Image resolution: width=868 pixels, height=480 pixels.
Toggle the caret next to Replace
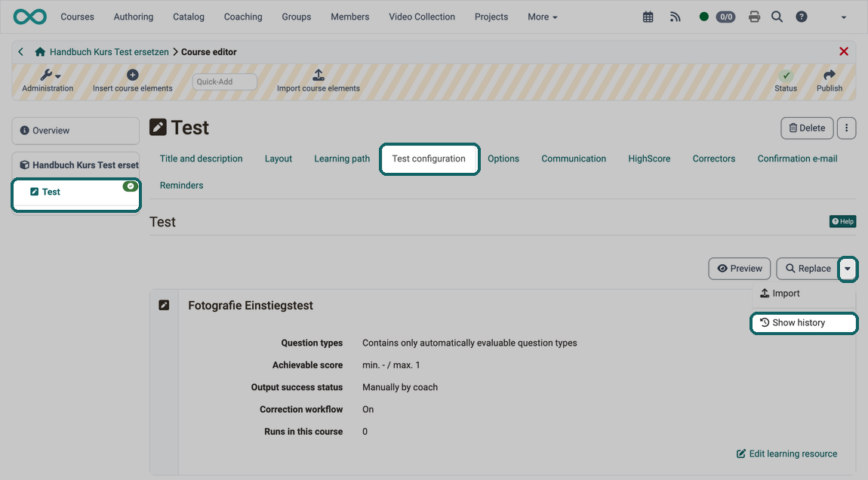click(x=848, y=269)
